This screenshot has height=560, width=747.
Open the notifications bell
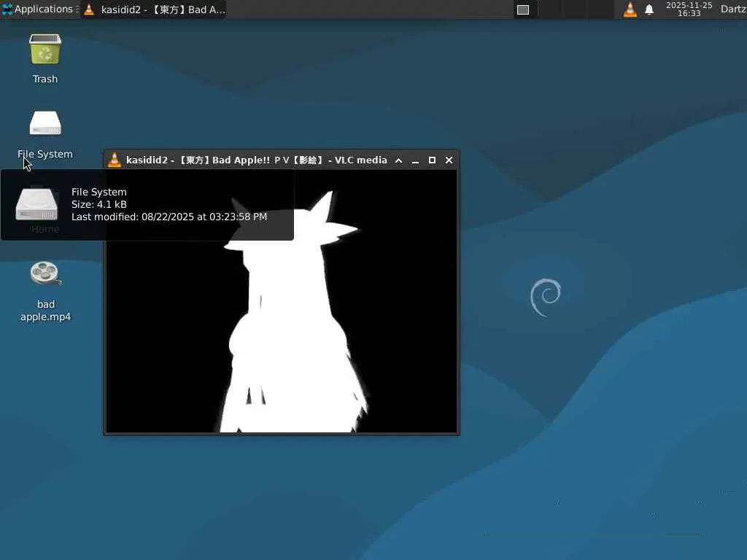[649, 9]
